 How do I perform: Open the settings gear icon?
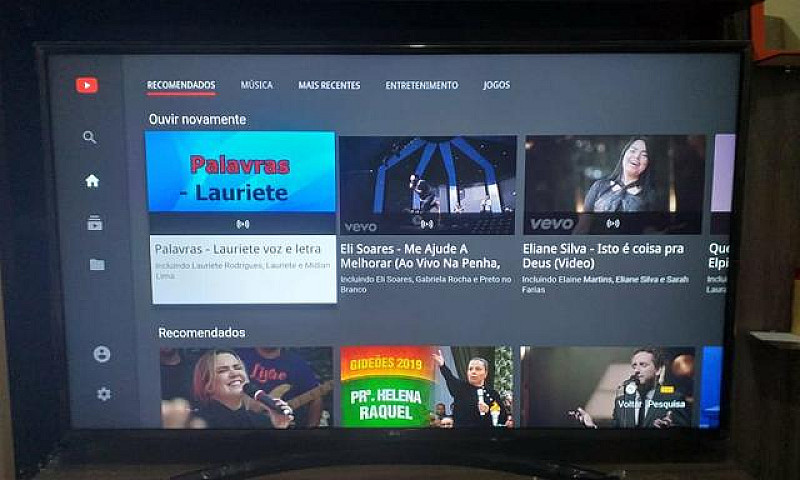[x=104, y=394]
